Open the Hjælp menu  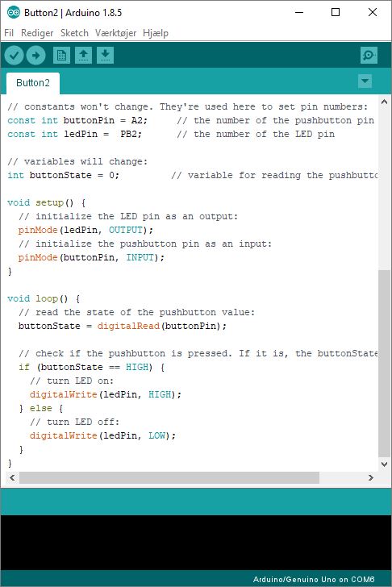click(x=156, y=33)
